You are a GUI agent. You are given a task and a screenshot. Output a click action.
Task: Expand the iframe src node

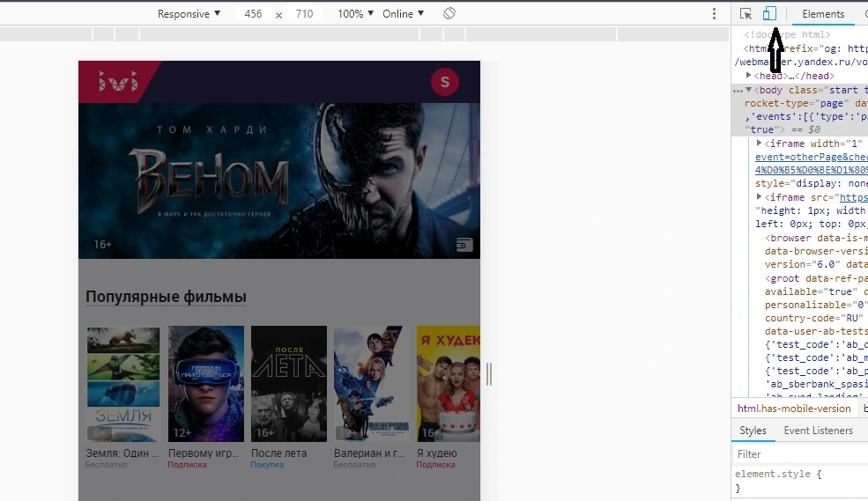tap(760, 197)
